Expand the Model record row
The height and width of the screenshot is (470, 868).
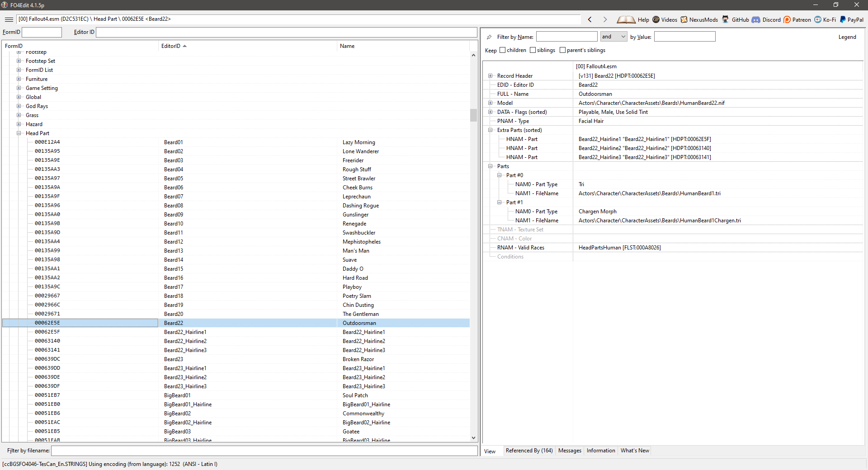coord(490,103)
